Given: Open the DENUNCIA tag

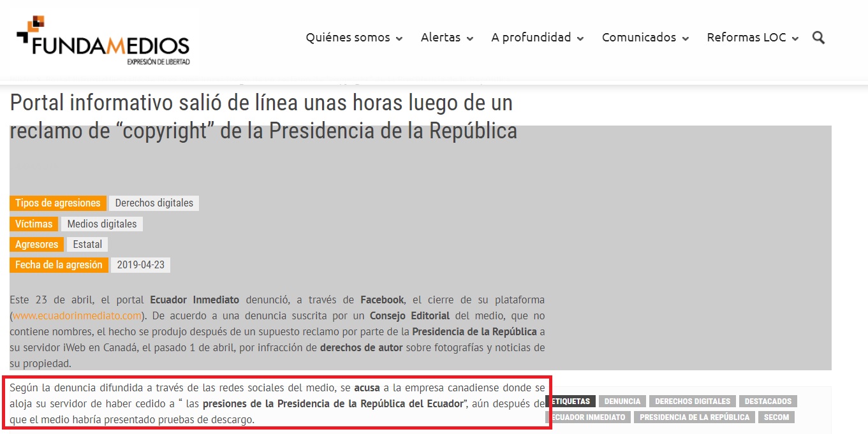Looking at the screenshot, I should 622,401.
